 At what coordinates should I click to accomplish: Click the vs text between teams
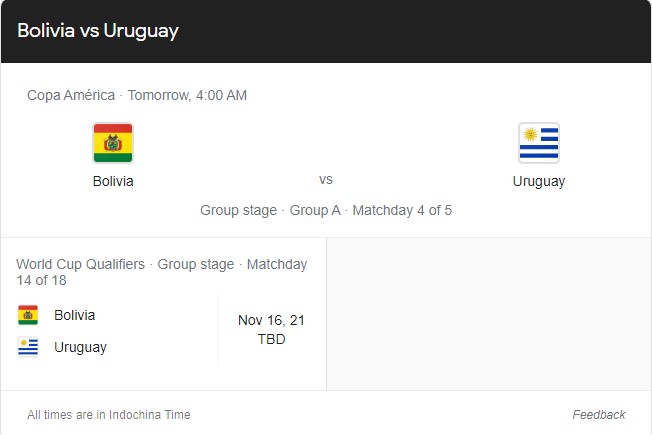tap(326, 180)
